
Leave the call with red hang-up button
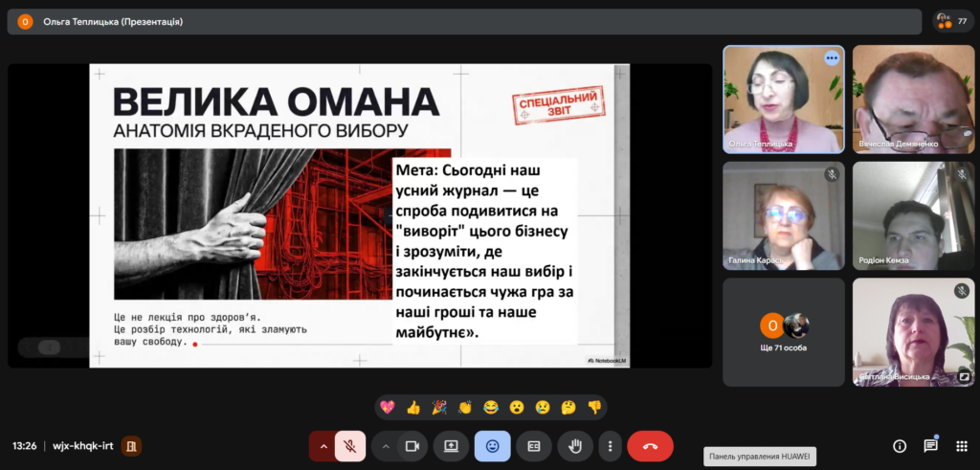[x=650, y=446]
